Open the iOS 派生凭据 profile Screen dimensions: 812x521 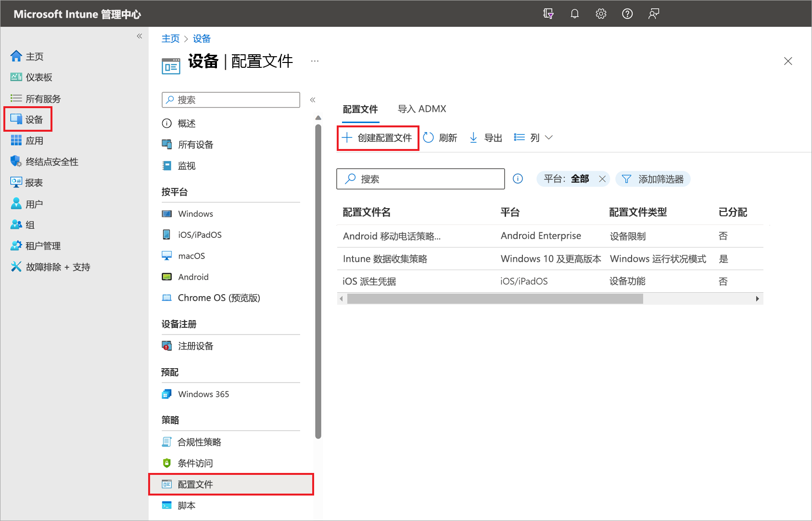tap(369, 281)
